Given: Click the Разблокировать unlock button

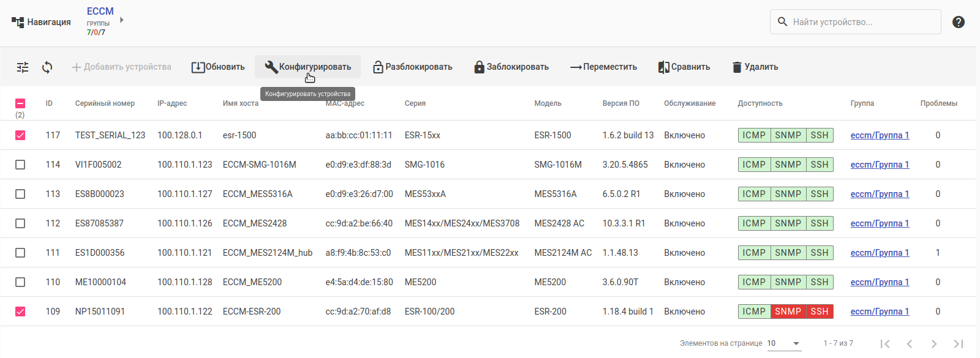Looking at the screenshot, I should coord(412,67).
